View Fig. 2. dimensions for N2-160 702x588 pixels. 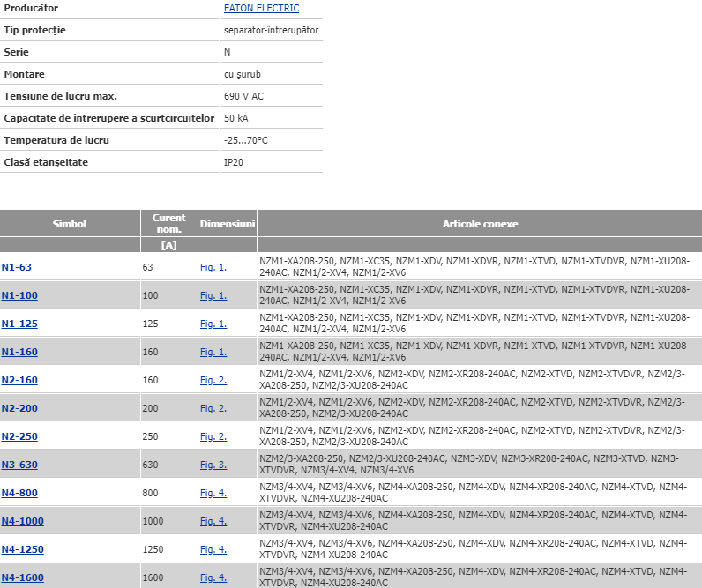[x=213, y=380]
